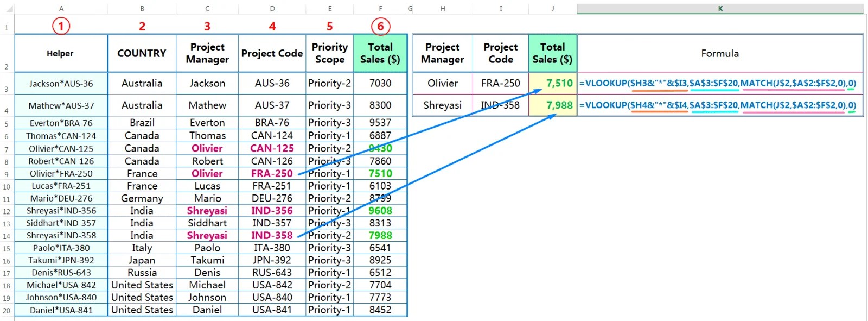Screen dimensions: 868x321
Task: Click the Brazil country cell
Action: point(142,123)
